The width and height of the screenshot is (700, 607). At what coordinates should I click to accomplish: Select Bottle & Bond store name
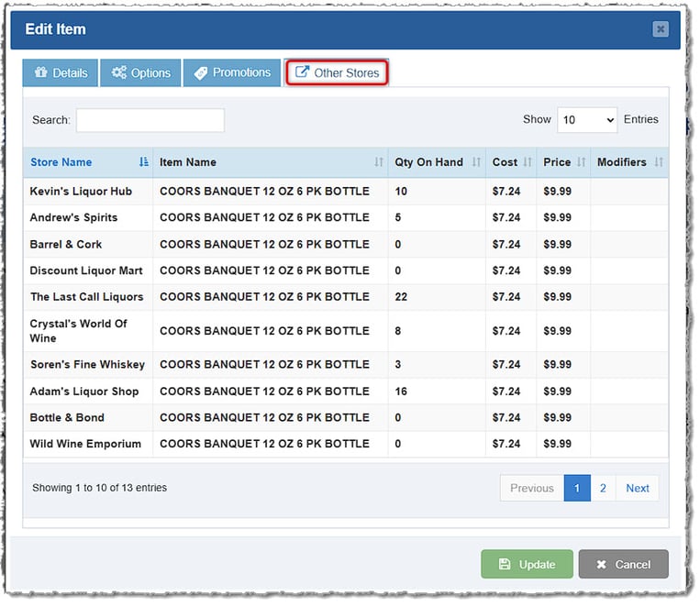coord(67,417)
